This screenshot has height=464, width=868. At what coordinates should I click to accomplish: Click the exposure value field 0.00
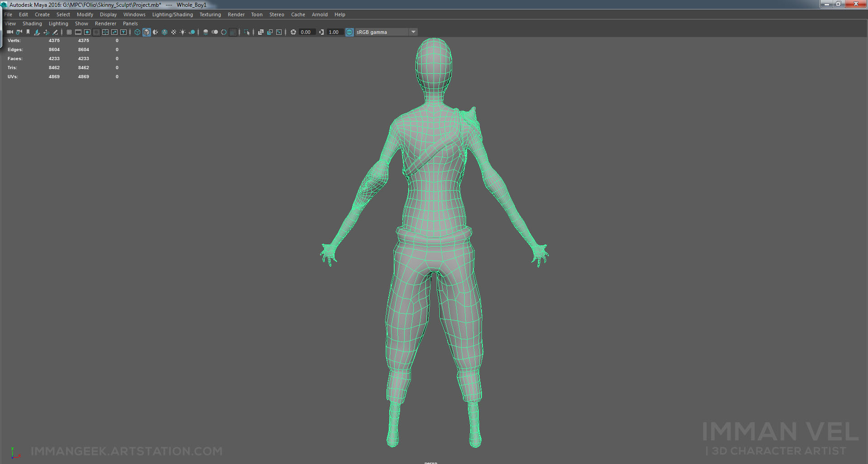(x=306, y=32)
